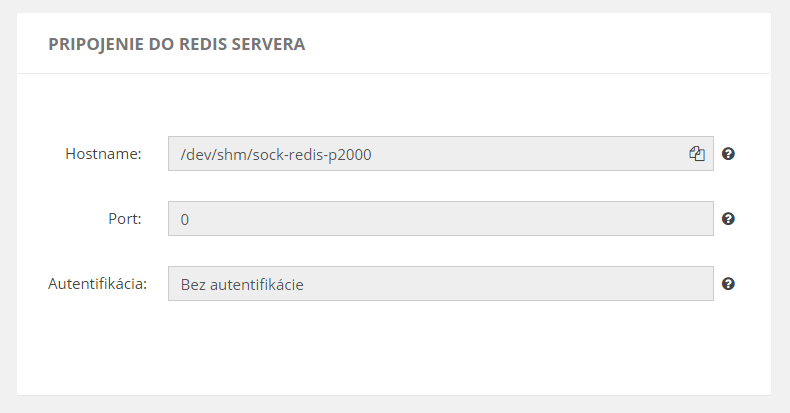Click the "Hostname:" label
Image resolution: width=790 pixels, height=413 pixels.
(x=103, y=154)
